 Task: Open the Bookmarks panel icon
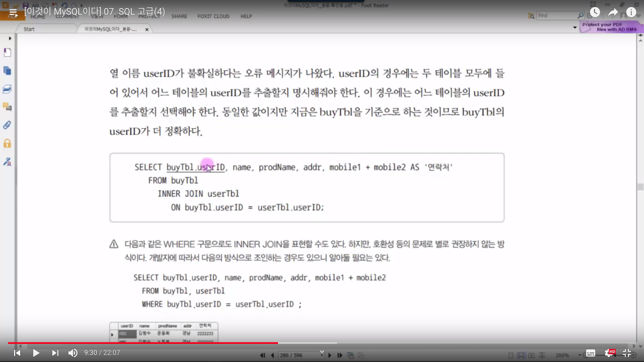point(7,53)
